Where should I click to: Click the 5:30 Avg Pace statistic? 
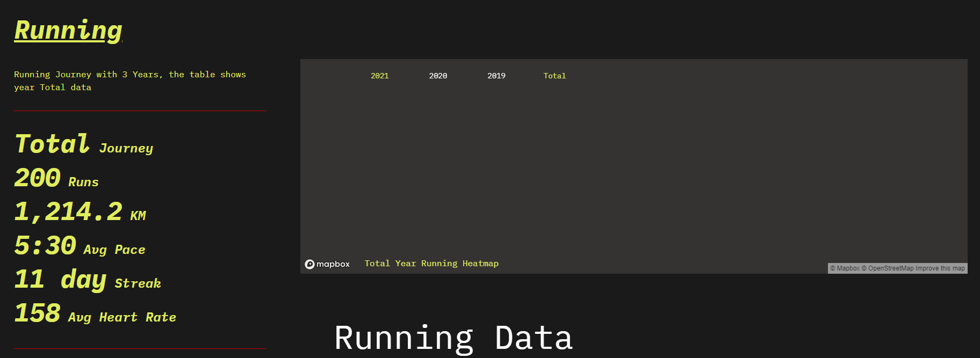click(x=80, y=246)
